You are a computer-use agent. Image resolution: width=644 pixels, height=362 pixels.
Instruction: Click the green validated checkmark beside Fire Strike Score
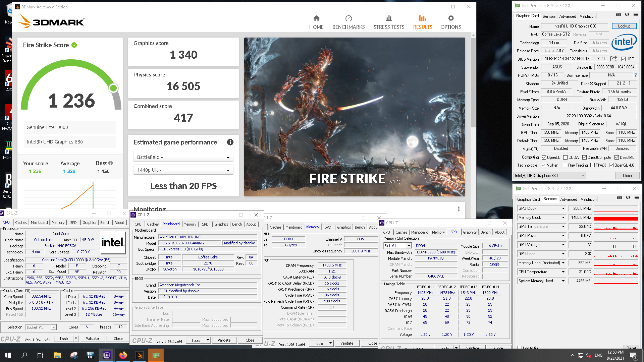tap(74, 45)
